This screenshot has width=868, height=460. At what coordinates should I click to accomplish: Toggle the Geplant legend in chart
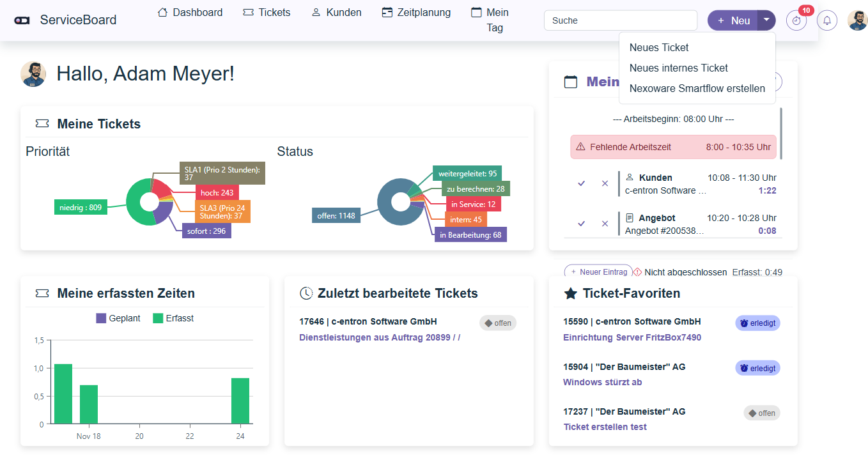tap(118, 318)
